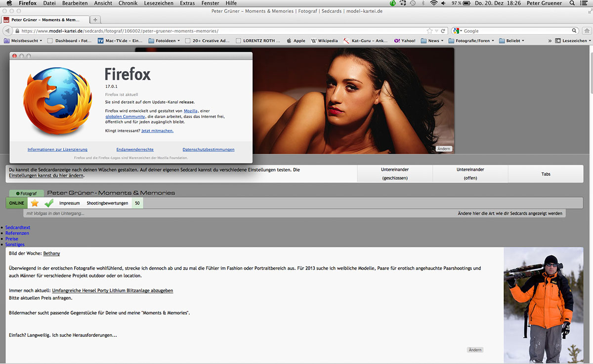Screen dimensions: 593x364
Task: Click the green round status icon in menu bar
Action: tap(393, 3)
